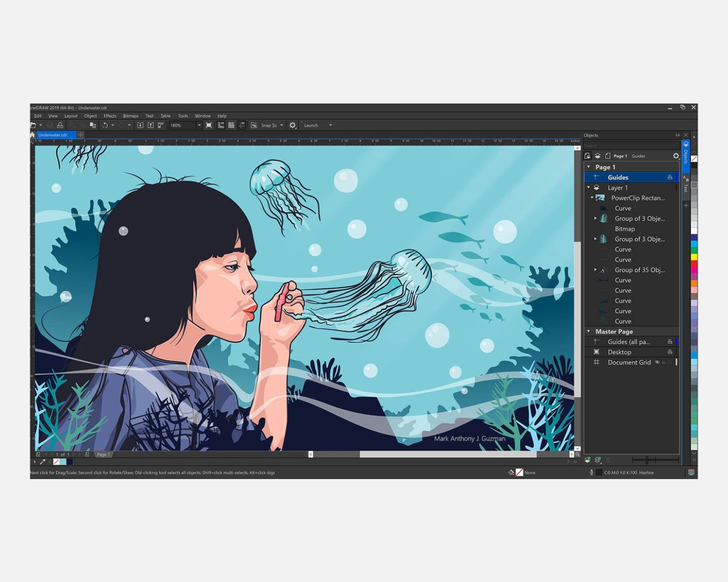
Task: Click the Page 1 tab at canvas bottom
Action: [103, 454]
